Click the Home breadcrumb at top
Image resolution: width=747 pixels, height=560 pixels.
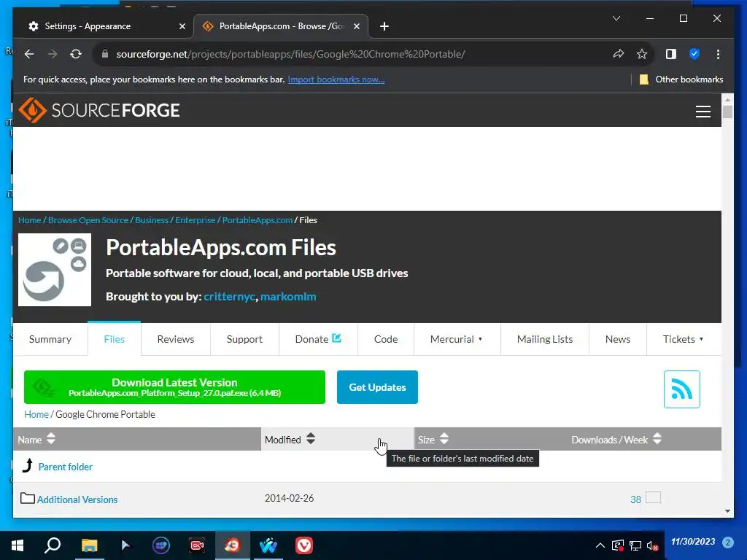[29, 220]
